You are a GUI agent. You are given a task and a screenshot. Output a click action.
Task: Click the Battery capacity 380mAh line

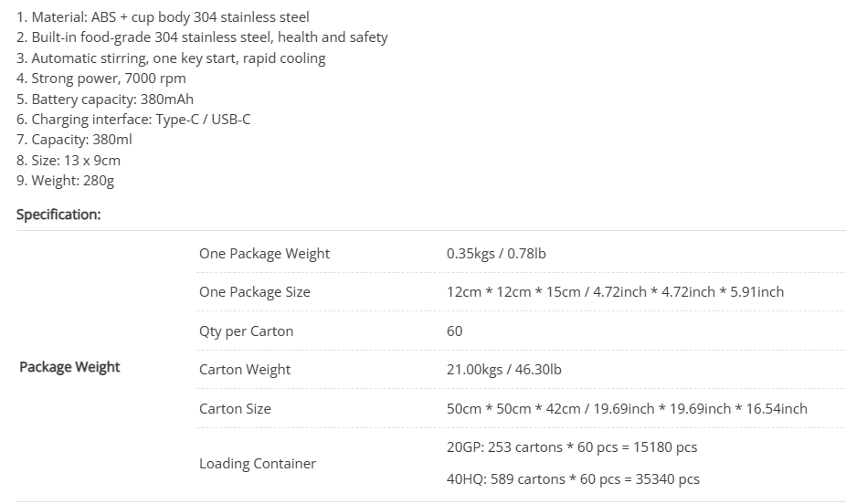click(105, 100)
